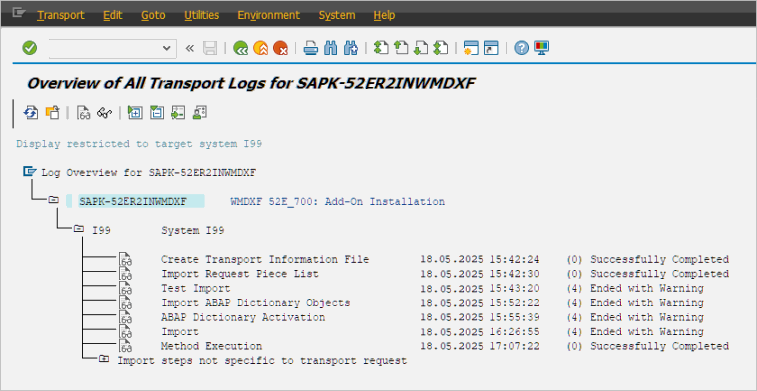Screen dimensions: 757x391
Task: Open the Environment menu
Action: pos(269,15)
